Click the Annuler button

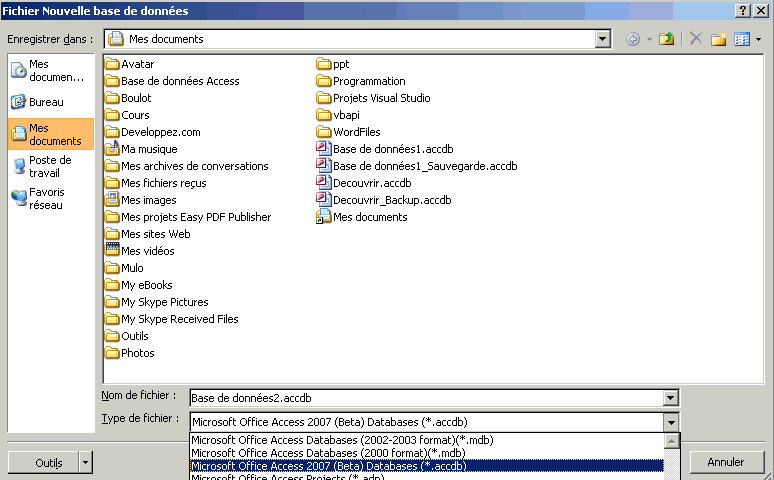click(725, 462)
